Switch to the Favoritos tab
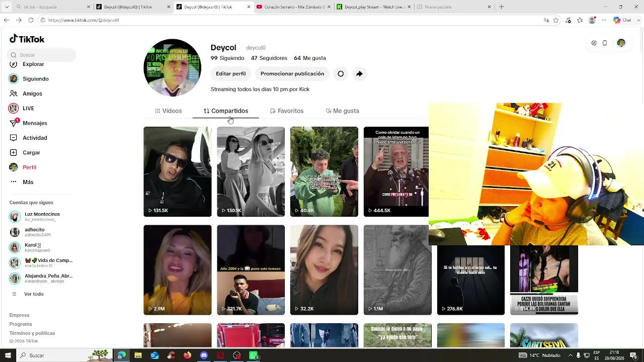This screenshot has width=644, height=362. point(287,111)
